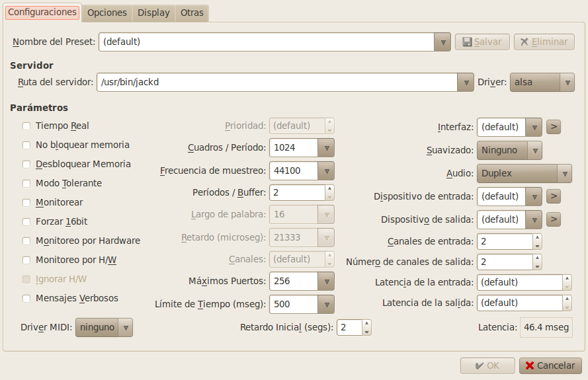
Task: Click the OK button
Action: point(487,365)
